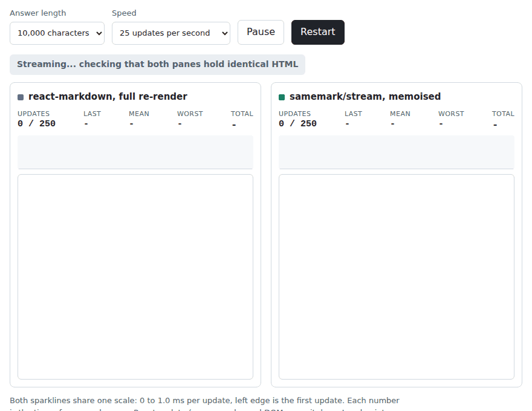Click the samemark pane's updates count '0 / 250'
This screenshot has width=532, height=411.
(297, 123)
